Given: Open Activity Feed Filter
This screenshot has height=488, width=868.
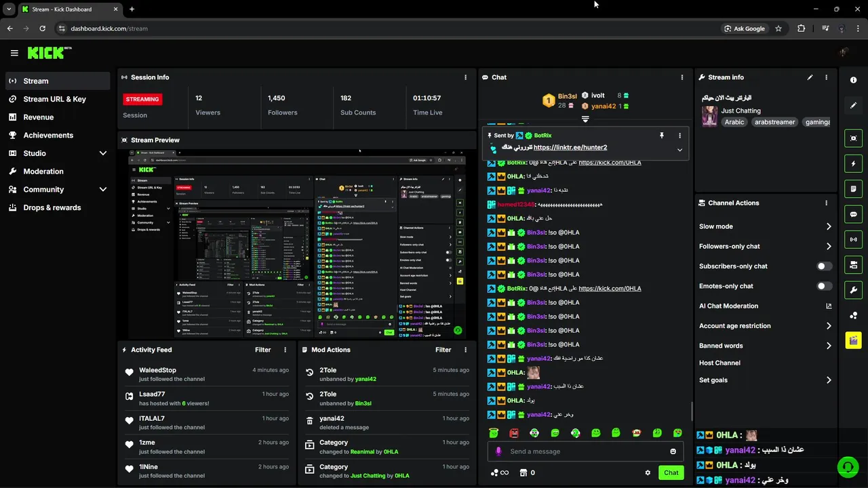Looking at the screenshot, I should [263, 350].
